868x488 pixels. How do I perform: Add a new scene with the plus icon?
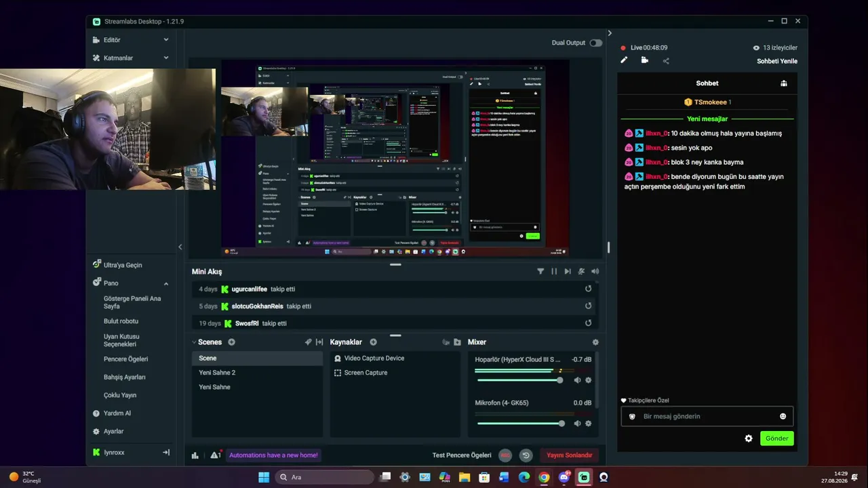[231, 342]
